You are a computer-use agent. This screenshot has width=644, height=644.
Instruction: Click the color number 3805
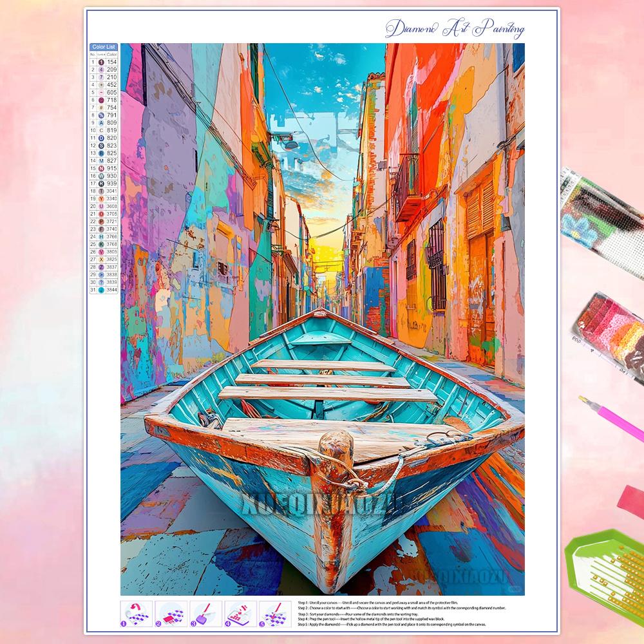[111, 252]
